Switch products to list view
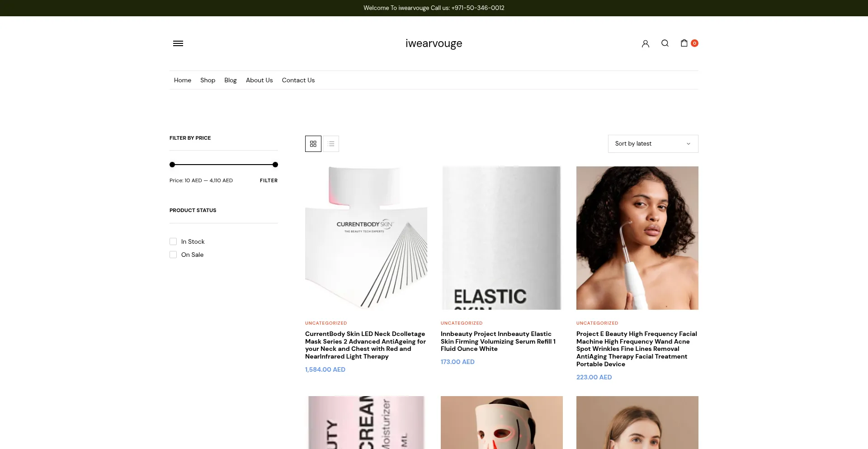The width and height of the screenshot is (868, 449). [x=331, y=143]
